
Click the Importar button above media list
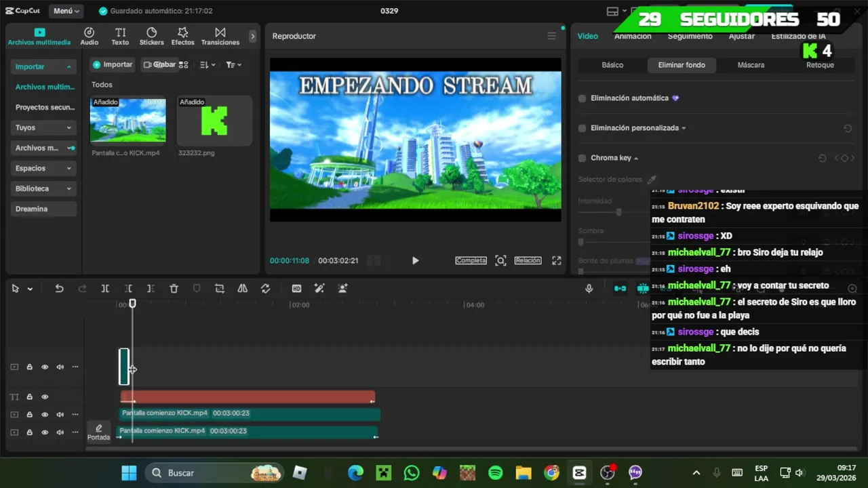(x=113, y=64)
